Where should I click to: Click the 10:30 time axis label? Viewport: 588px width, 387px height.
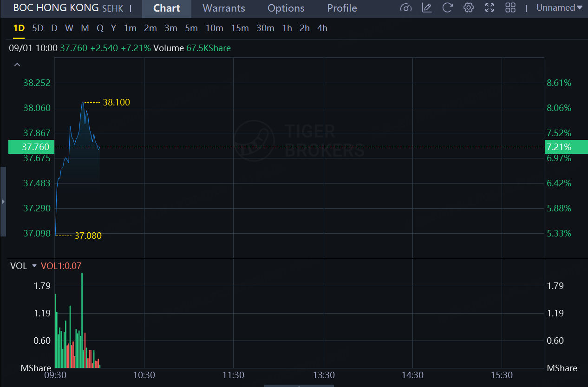144,375
